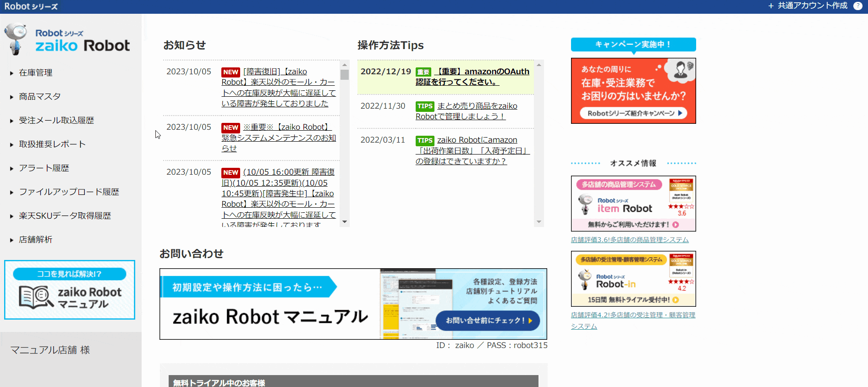Click the help question mark icon
The image size is (868, 387).
click(x=857, y=6)
